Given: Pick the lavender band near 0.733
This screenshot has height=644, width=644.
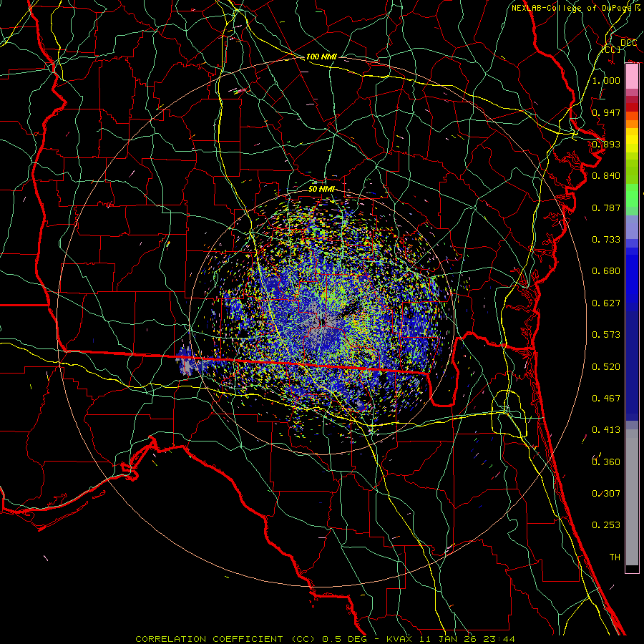Looking at the screenshot, I should [x=632, y=227].
